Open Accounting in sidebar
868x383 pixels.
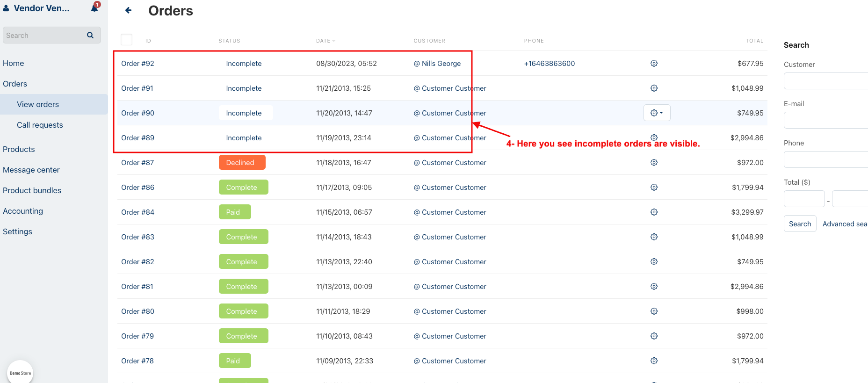[23, 211]
